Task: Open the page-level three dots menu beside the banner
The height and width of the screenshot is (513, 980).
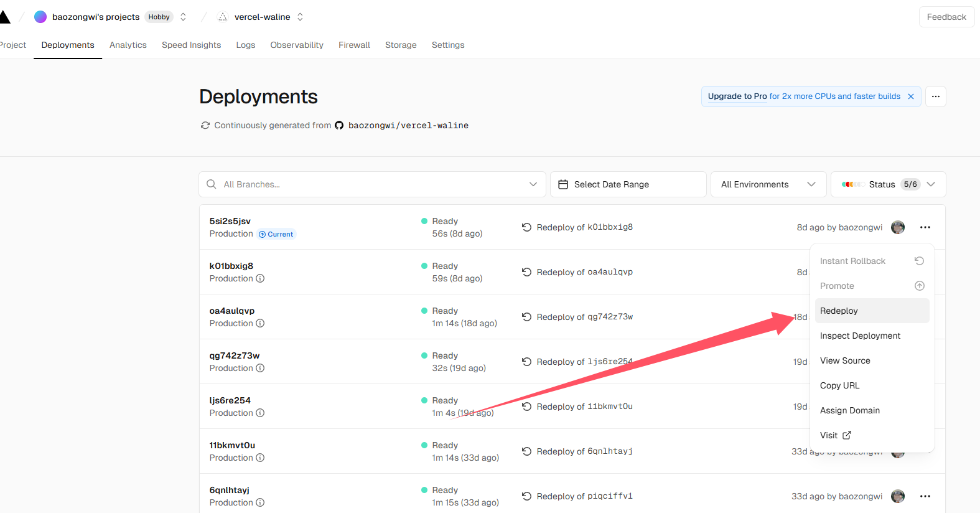Action: [936, 96]
